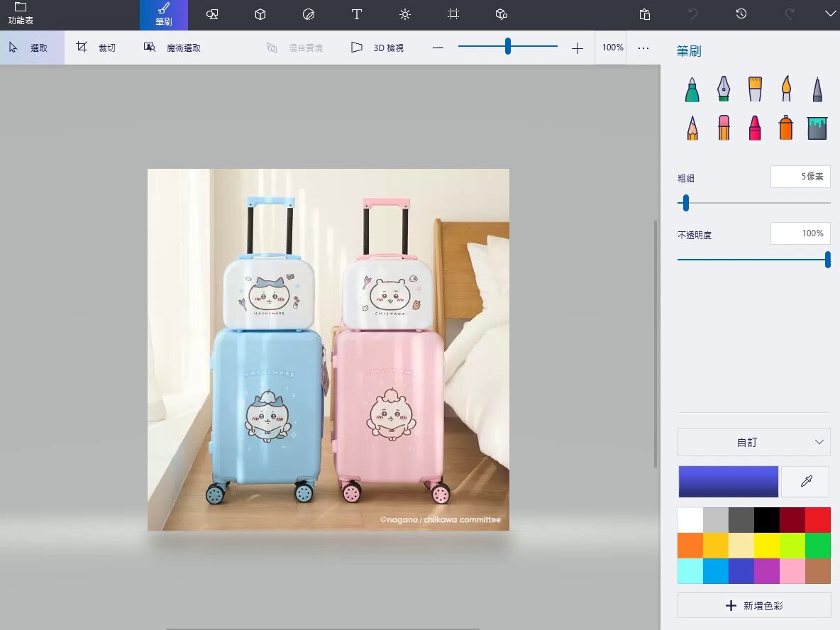The height and width of the screenshot is (630, 840).
Task: Click the zoom out minus button
Action: coord(438,48)
